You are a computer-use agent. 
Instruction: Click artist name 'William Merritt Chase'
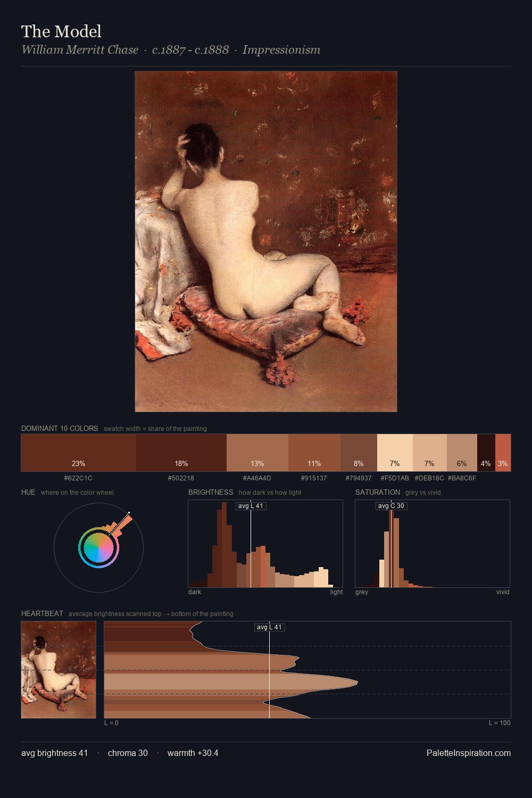pyautogui.click(x=80, y=50)
